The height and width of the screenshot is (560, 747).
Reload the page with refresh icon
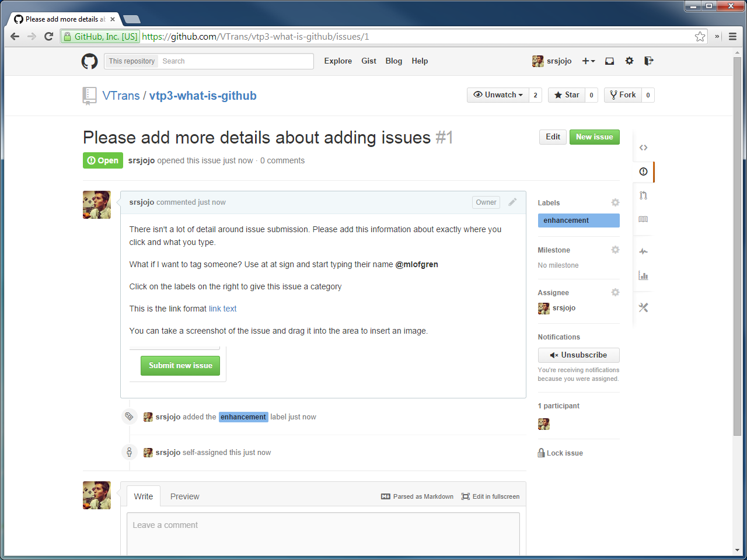pyautogui.click(x=49, y=36)
